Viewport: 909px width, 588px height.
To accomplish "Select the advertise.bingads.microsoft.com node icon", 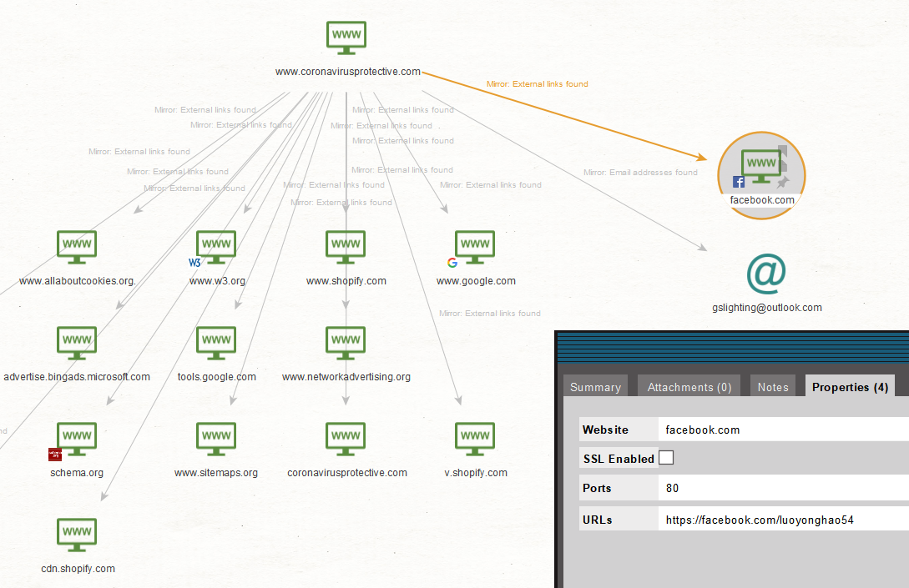I will [x=77, y=343].
